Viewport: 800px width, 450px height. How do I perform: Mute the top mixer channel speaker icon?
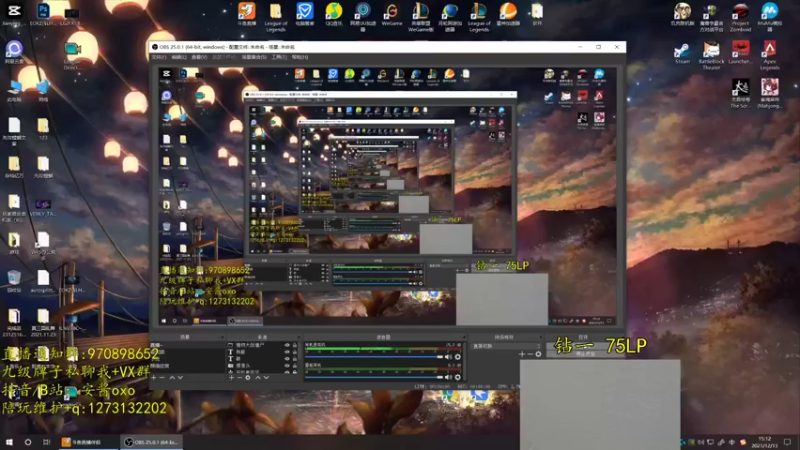(448, 357)
